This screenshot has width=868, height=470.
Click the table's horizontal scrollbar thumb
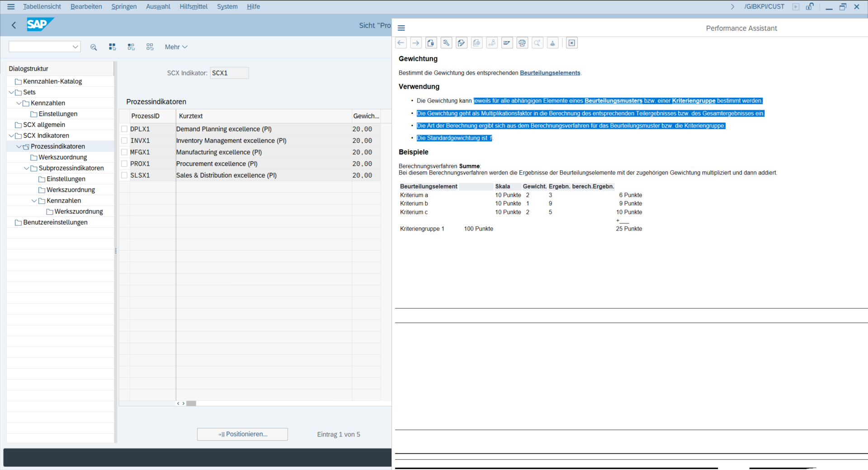coord(191,404)
